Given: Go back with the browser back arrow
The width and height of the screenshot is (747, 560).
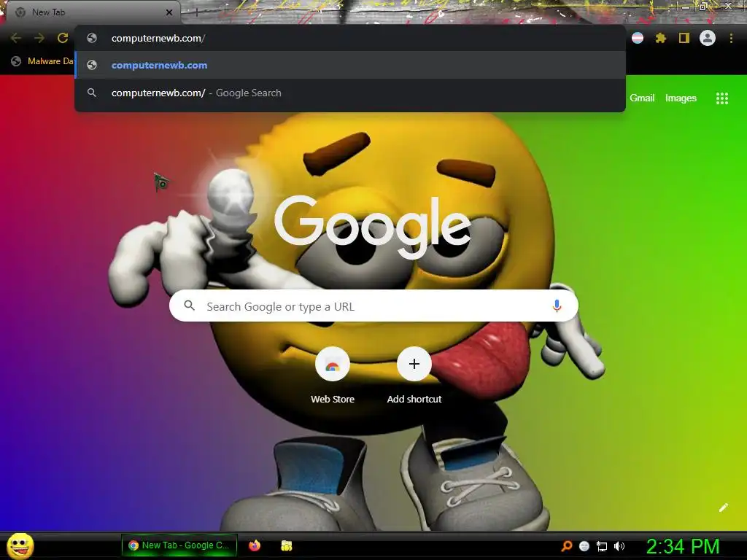Looking at the screenshot, I should click(x=16, y=38).
